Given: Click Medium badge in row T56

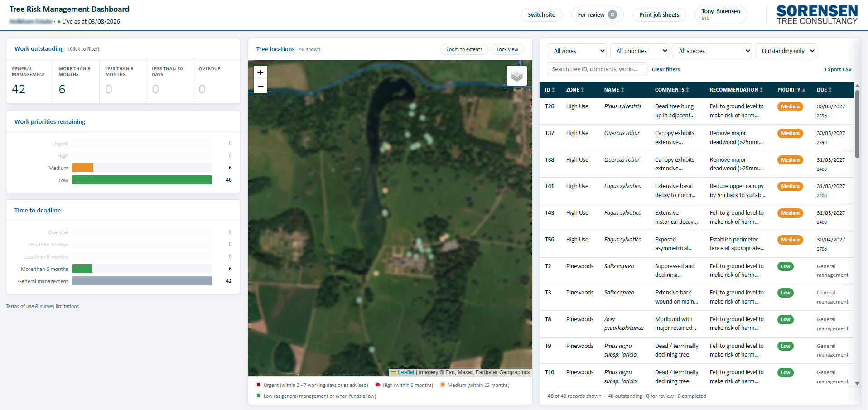Looking at the screenshot, I should point(790,240).
